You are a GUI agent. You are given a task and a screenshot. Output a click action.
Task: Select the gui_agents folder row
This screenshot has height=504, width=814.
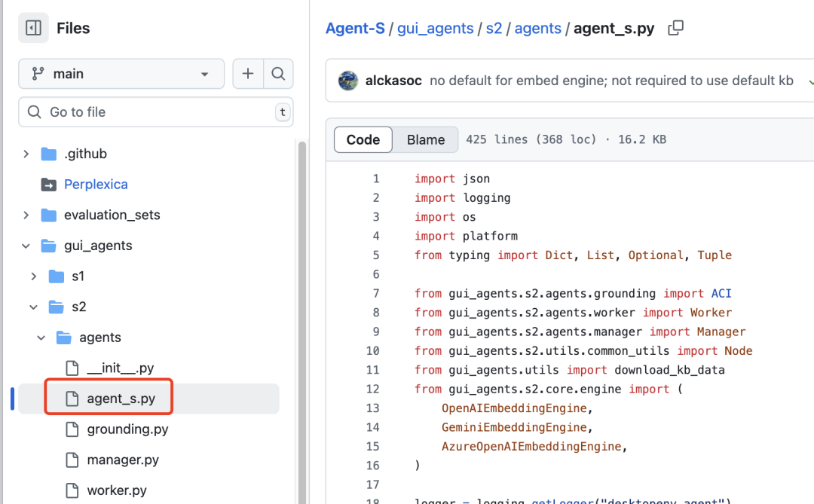tap(97, 246)
